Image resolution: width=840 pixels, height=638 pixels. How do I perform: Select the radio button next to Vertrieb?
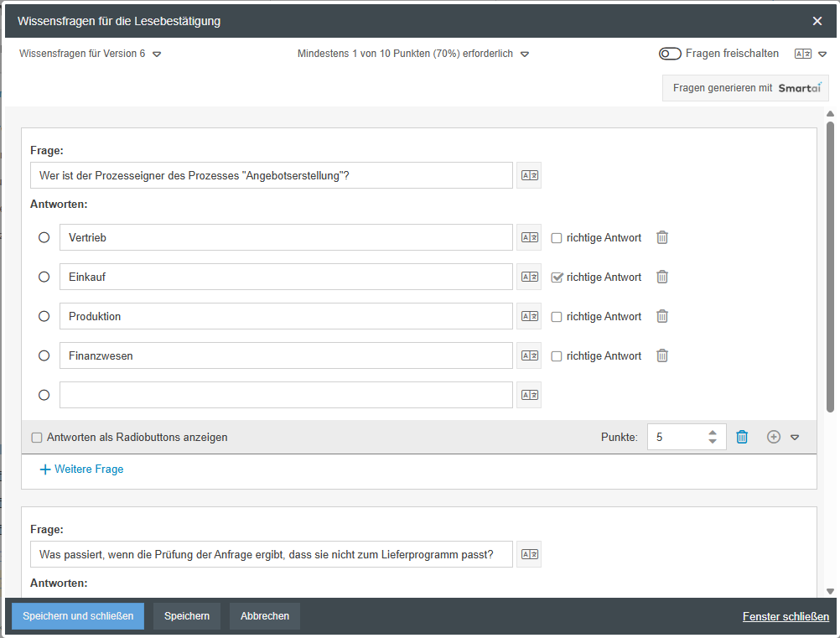point(44,237)
